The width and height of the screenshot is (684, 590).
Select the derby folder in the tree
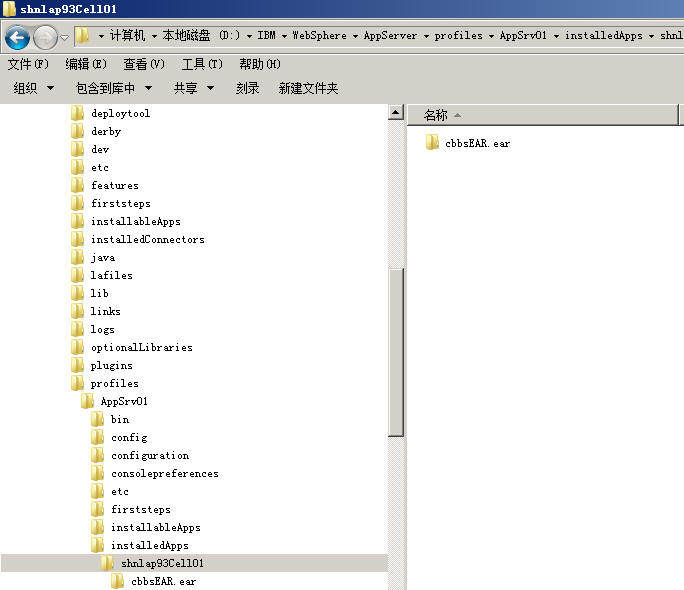pyautogui.click(x=96, y=131)
